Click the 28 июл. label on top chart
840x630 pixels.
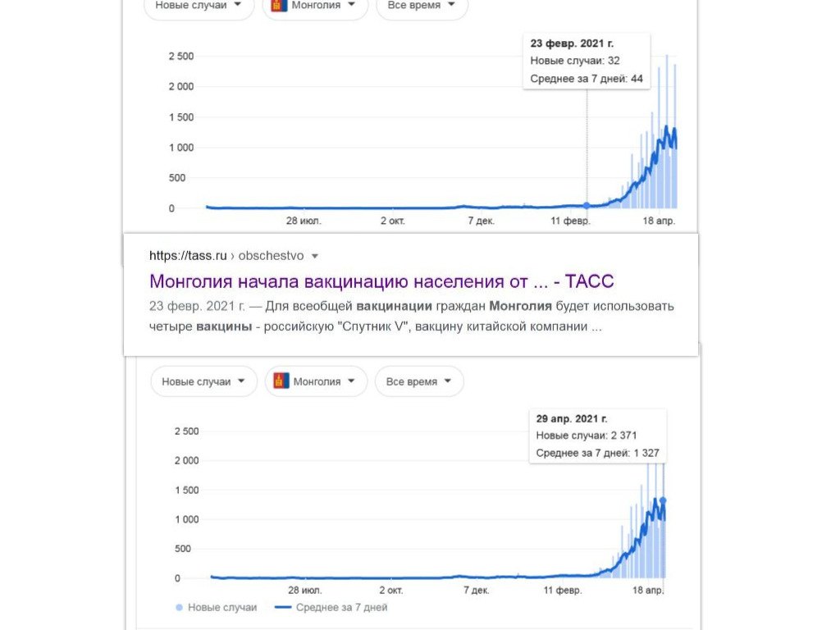304,221
